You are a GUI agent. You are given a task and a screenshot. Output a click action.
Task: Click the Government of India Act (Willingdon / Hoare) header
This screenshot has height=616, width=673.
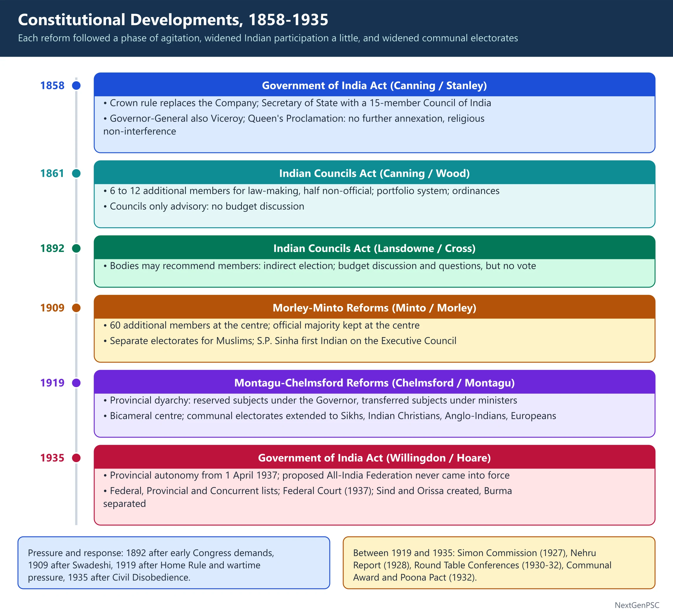pos(375,457)
